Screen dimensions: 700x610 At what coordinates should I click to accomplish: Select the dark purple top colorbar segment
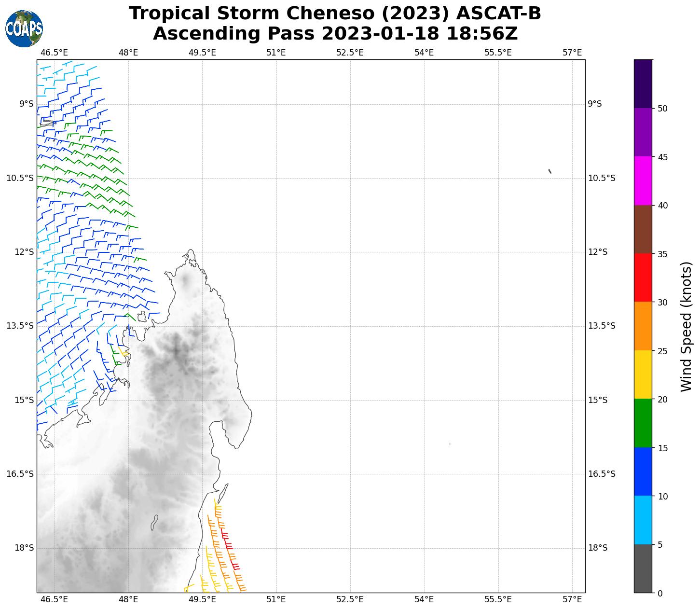click(x=643, y=84)
